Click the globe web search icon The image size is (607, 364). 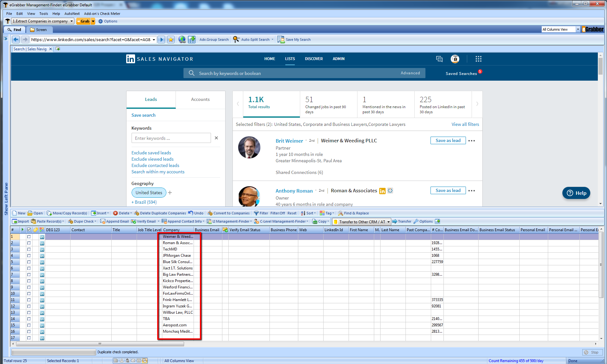(182, 40)
